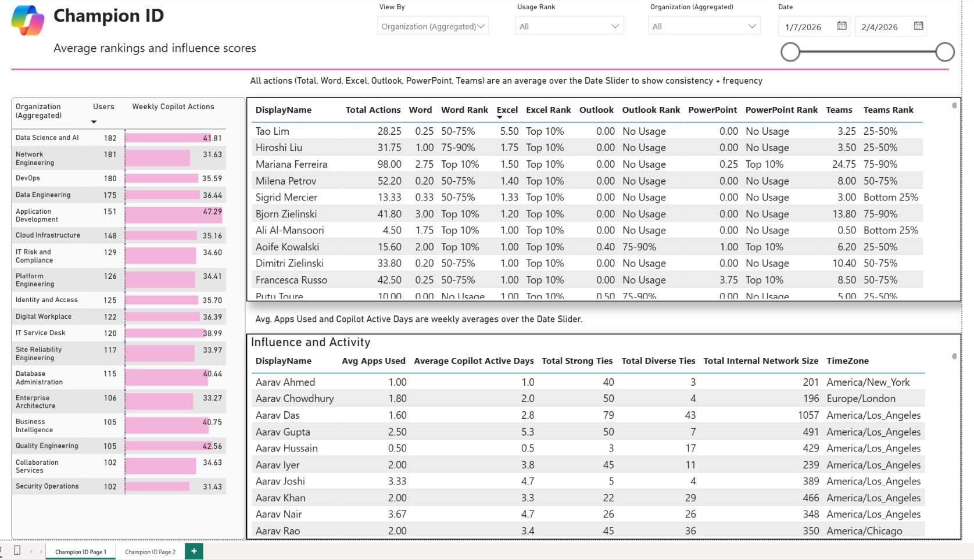This screenshot has width=974, height=560.
Task: Sort by TimeZone column header
Action: click(848, 361)
